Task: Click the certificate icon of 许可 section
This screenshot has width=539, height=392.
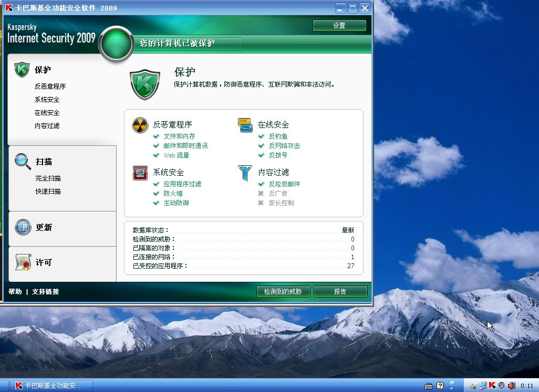Action: click(x=23, y=262)
